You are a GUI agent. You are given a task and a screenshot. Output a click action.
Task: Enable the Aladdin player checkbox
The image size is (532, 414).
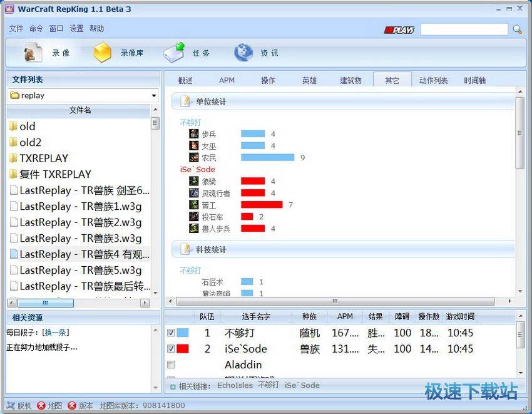171,365
